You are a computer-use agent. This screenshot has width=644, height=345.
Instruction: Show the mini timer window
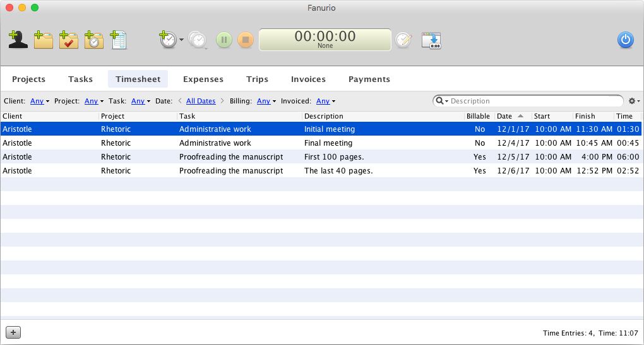click(x=431, y=40)
